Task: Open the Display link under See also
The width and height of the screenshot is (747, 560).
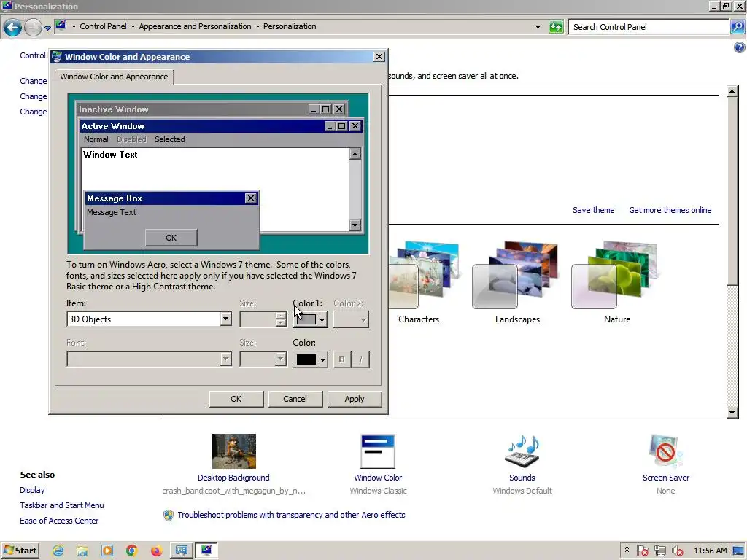Action: tap(32, 490)
